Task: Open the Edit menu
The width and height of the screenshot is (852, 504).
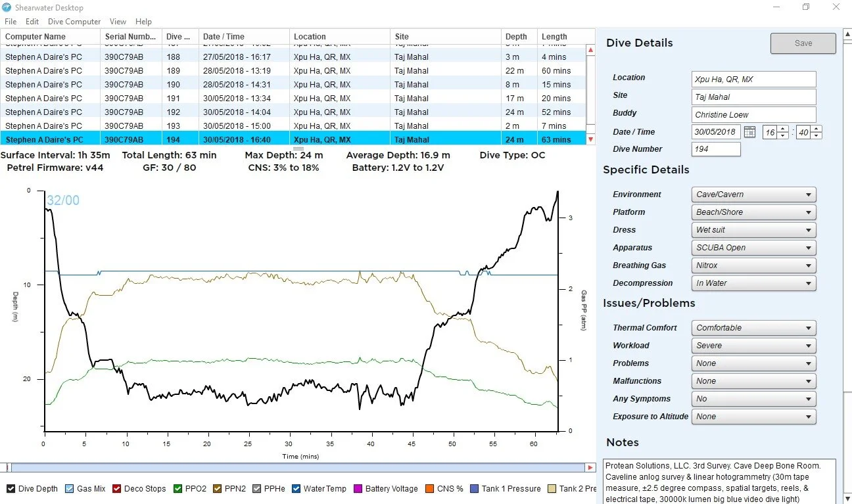Action: 32,22
